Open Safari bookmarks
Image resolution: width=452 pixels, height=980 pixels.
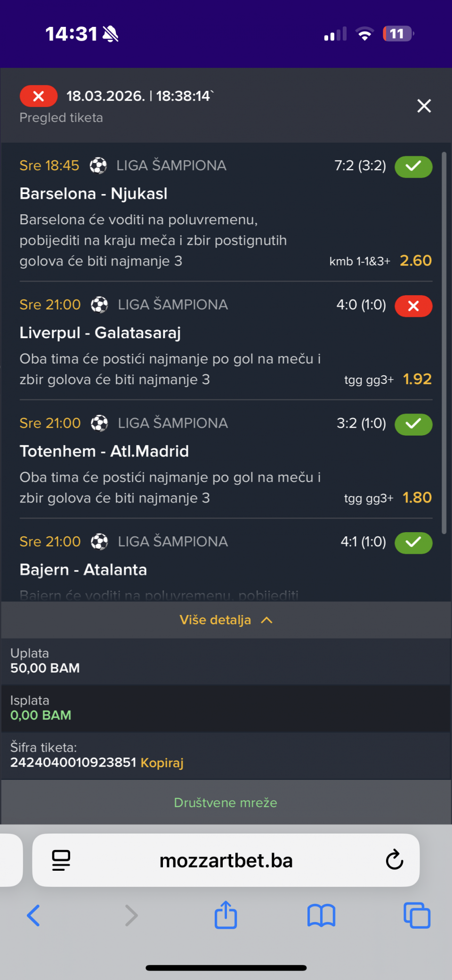pos(321,915)
